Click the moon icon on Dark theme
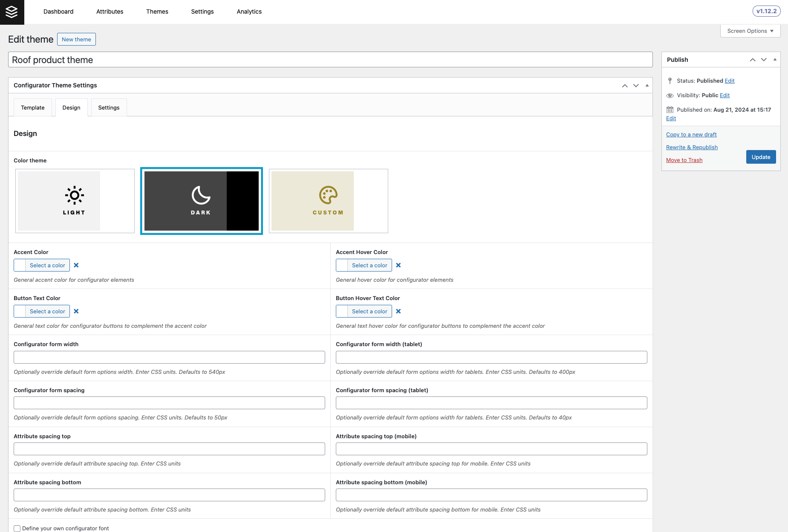Screen dimensions: 788x532 [201, 195]
